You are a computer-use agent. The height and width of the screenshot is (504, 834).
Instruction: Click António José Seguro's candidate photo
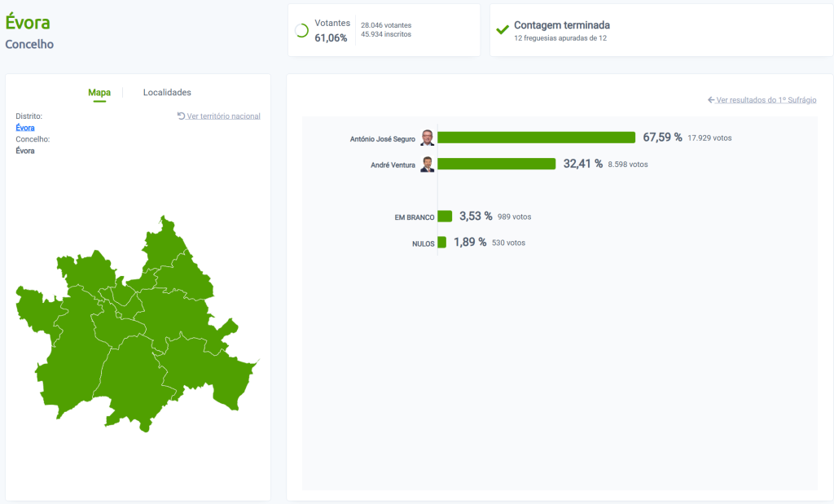pyautogui.click(x=427, y=138)
